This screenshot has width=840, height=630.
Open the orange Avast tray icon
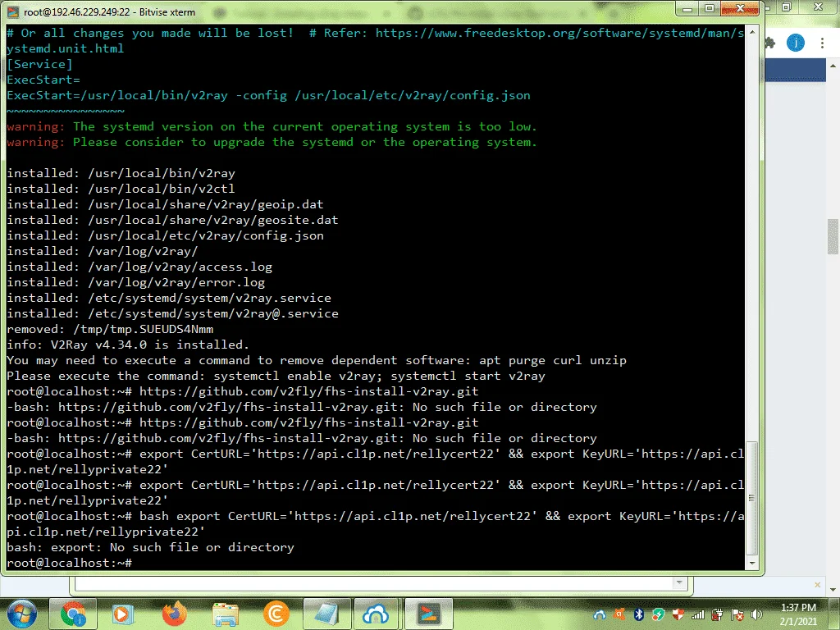[620, 614]
